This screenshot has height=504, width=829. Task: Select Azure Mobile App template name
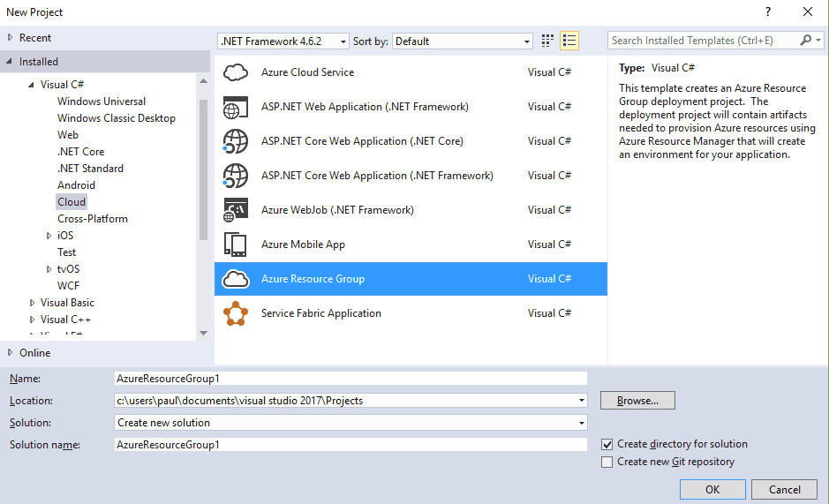303,244
